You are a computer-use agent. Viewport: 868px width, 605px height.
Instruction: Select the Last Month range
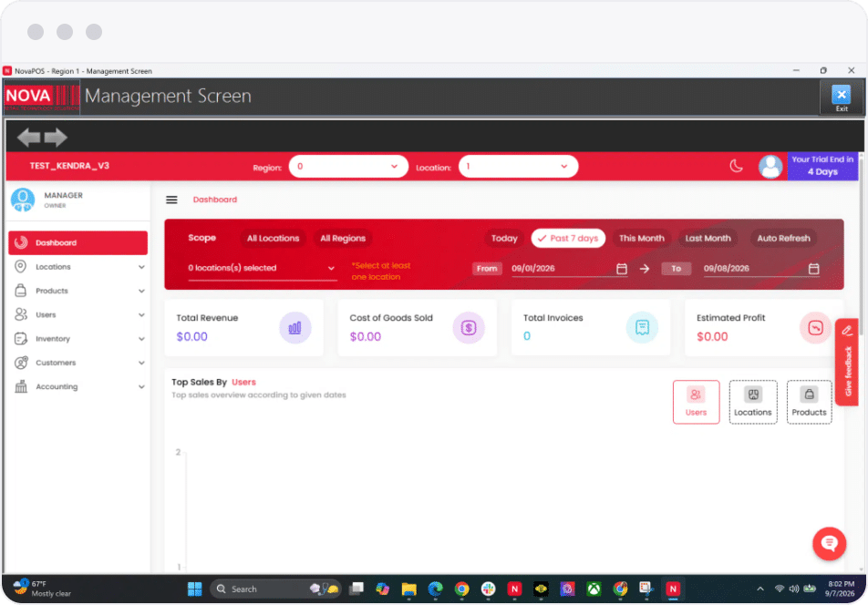pos(708,239)
